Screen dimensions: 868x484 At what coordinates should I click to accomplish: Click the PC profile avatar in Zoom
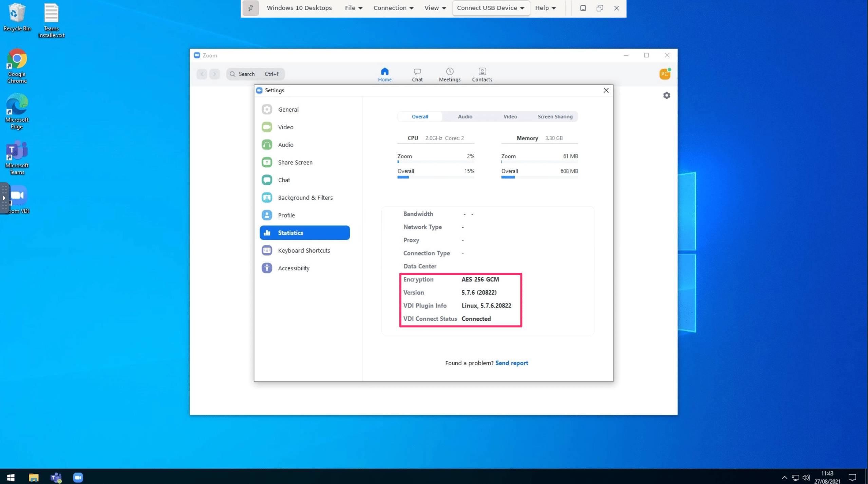(665, 74)
